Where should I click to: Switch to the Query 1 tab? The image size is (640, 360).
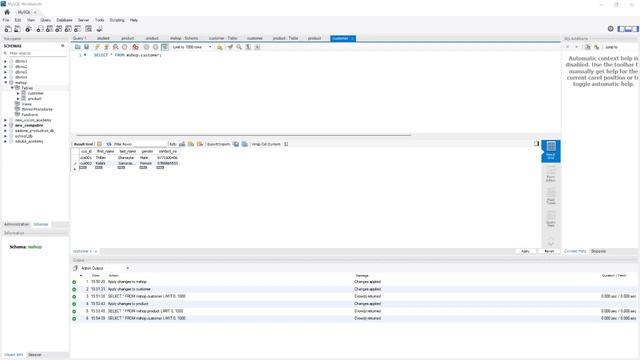coord(80,38)
